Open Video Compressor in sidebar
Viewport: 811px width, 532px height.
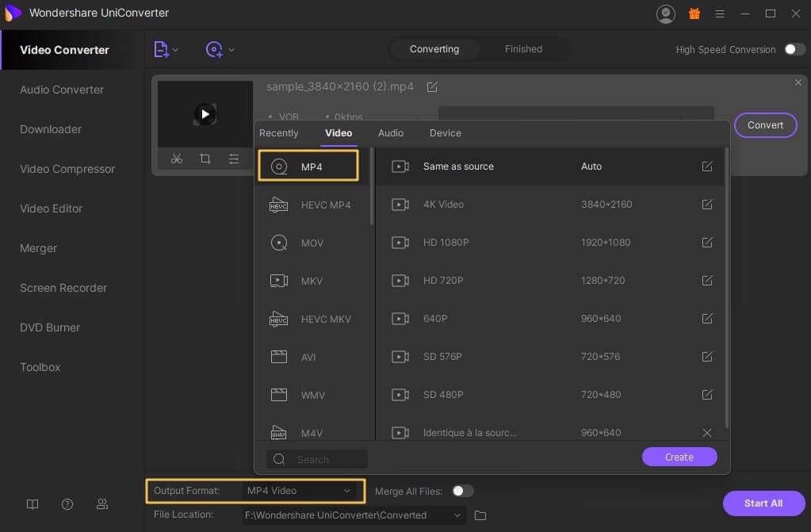coord(67,169)
